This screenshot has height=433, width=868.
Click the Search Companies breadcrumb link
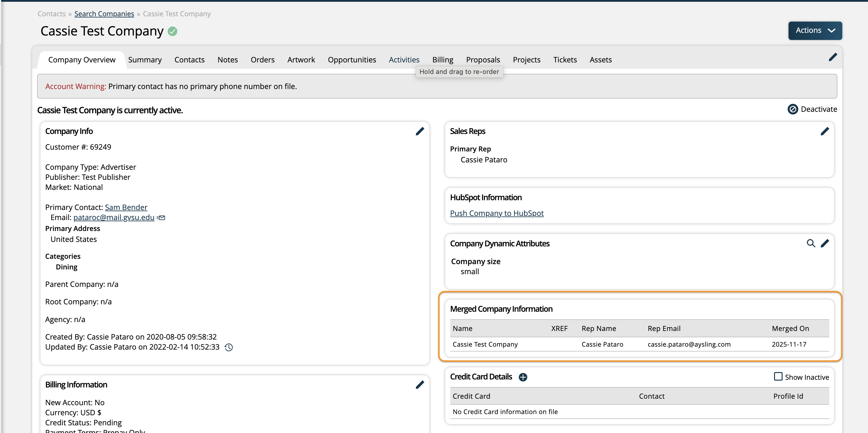click(104, 14)
